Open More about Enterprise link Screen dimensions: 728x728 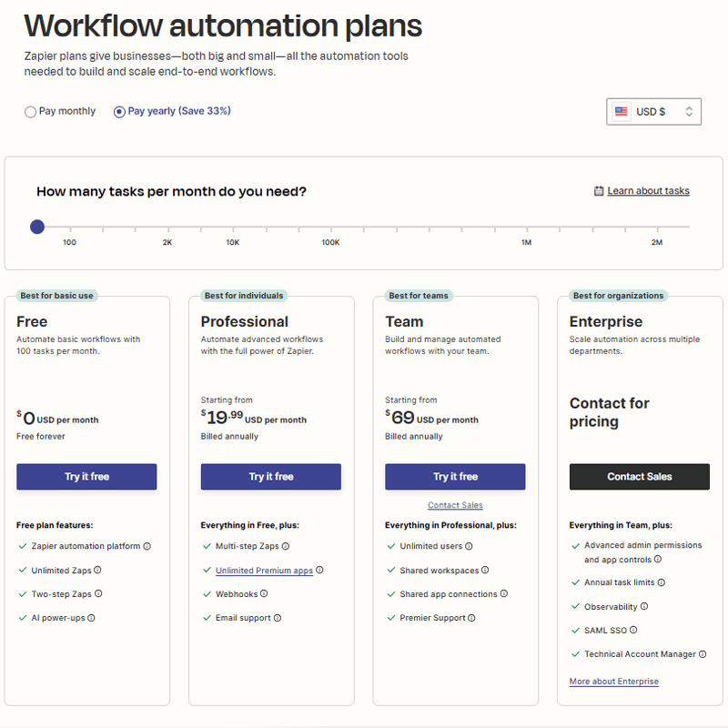click(x=613, y=681)
